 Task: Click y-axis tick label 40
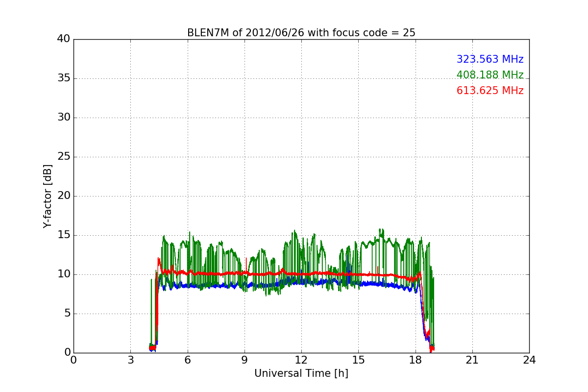64,39
